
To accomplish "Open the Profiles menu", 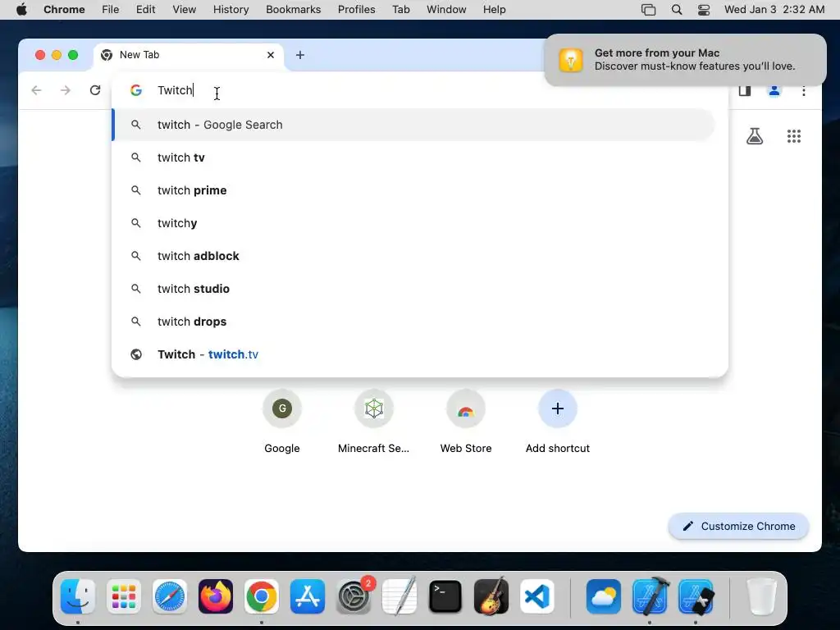I will [356, 10].
